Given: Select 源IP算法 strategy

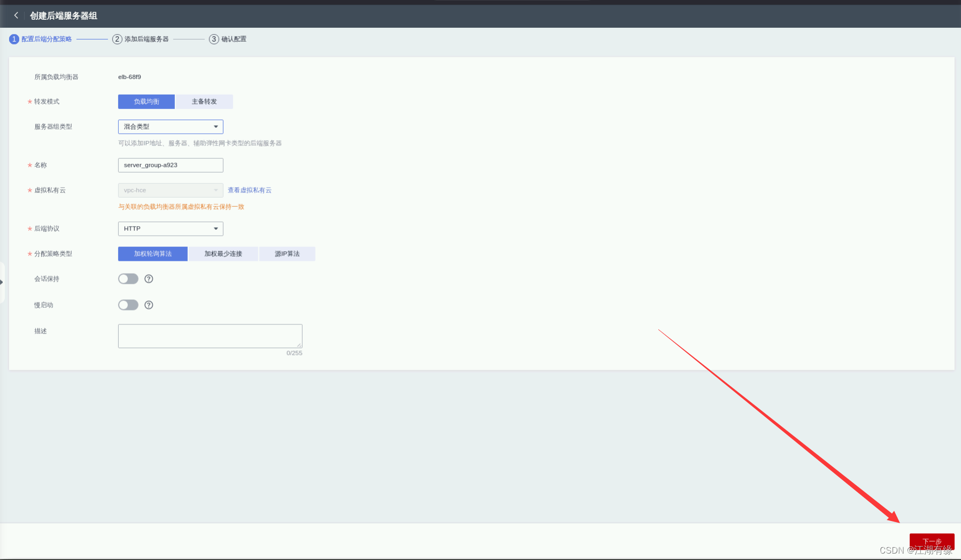Looking at the screenshot, I should pos(287,254).
